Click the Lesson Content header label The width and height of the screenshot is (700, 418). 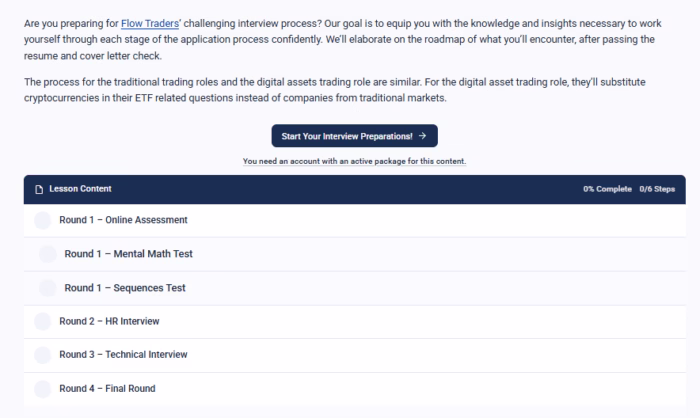click(x=80, y=189)
